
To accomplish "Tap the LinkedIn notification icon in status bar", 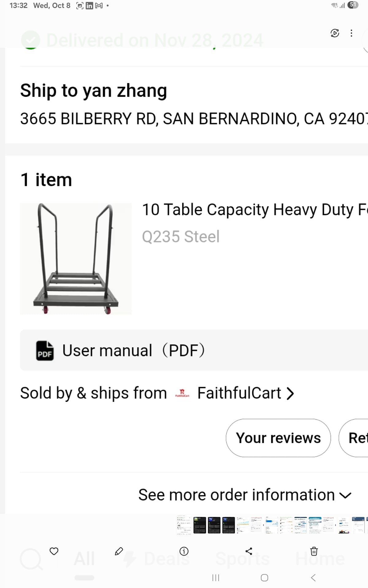I will [89, 6].
